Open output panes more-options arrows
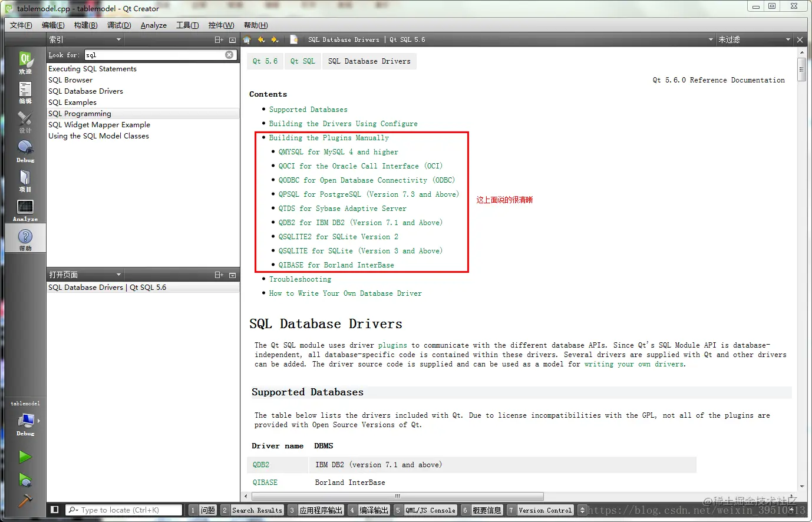The height and width of the screenshot is (522, 812). point(582,510)
